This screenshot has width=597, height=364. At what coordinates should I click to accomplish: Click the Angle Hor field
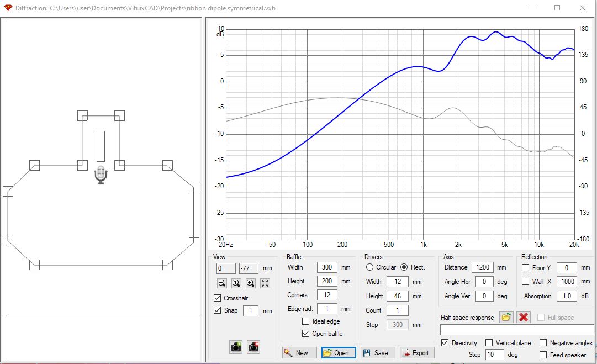click(x=484, y=282)
